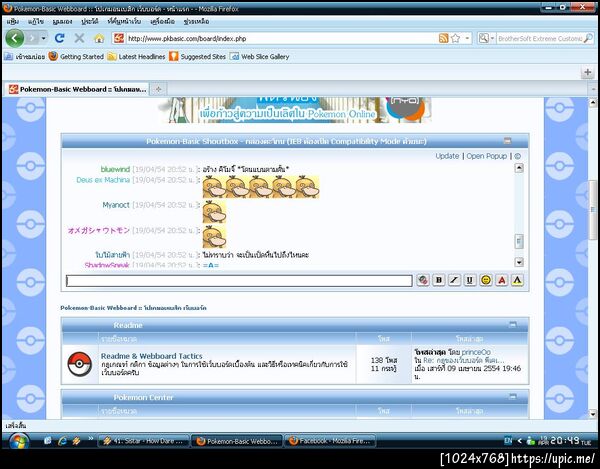This screenshot has width=600, height=469.
Task: Click the Myanoct username in shoutbox
Action: coord(116,205)
